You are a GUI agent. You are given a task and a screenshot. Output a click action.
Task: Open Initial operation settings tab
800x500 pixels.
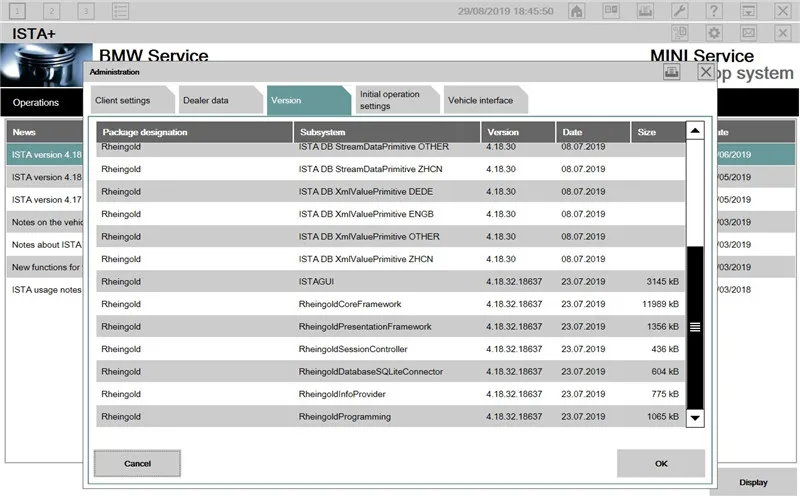(x=389, y=101)
